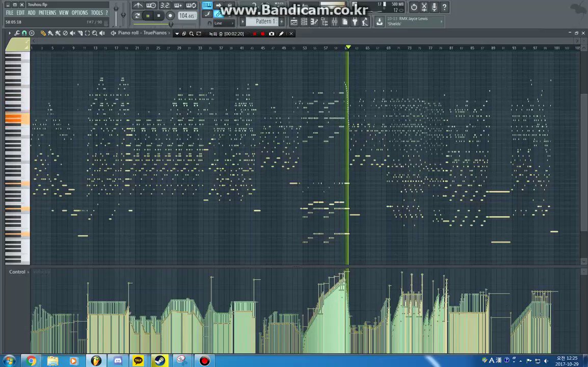The width and height of the screenshot is (588, 367).
Task: Toggle piano roll snap magnet icon
Action: click(24, 34)
